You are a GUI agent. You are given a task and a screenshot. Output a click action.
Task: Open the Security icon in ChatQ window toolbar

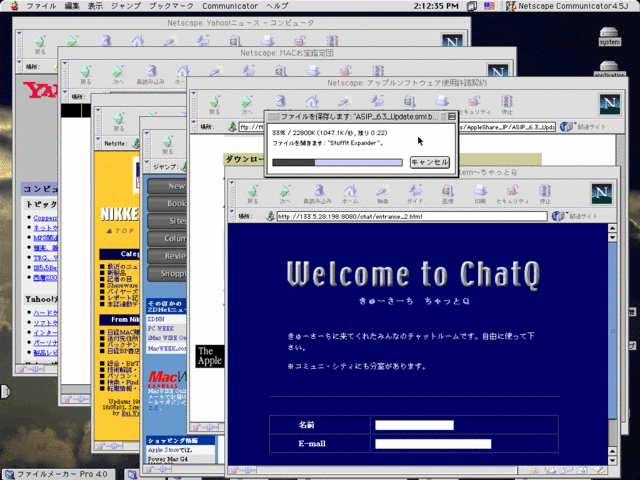point(512,193)
